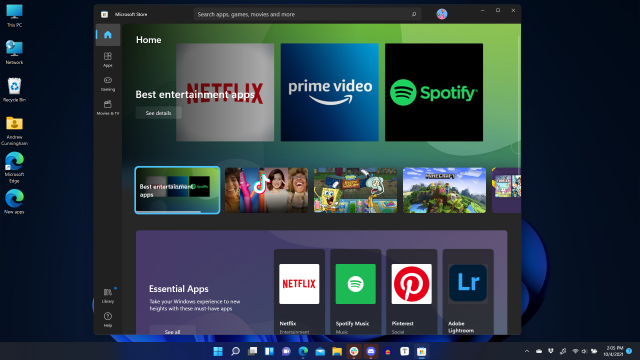Open the Microsoft Edge desktop shortcut
Screen dimensions: 640x360
click(x=14, y=167)
